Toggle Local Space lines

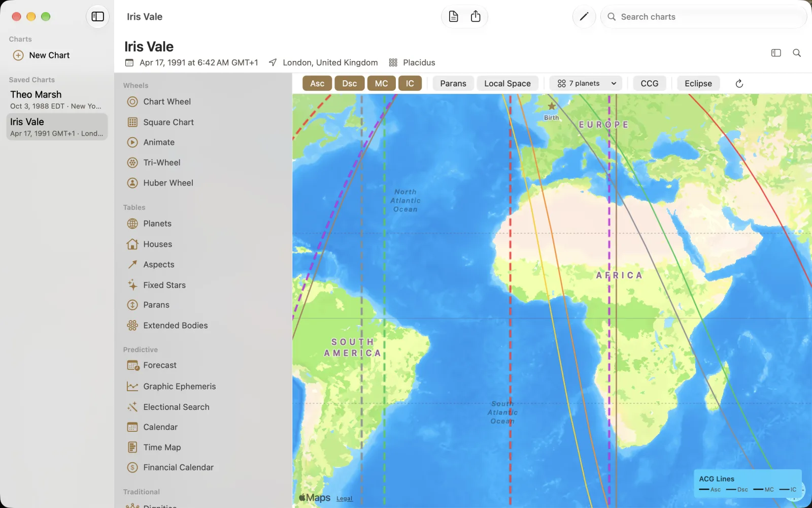(x=507, y=83)
